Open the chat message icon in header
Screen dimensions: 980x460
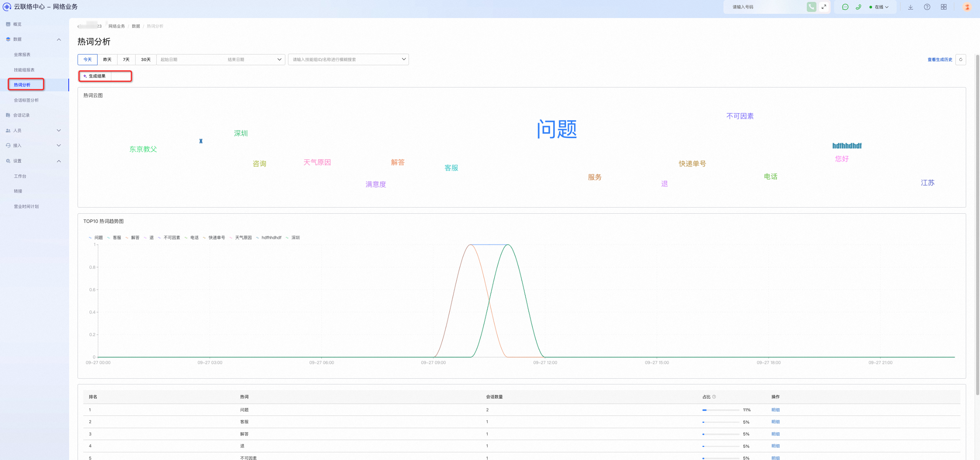(845, 7)
